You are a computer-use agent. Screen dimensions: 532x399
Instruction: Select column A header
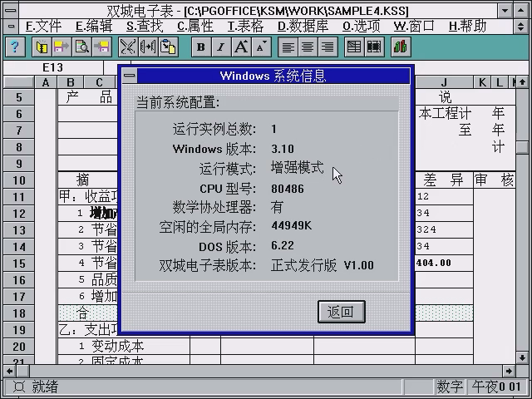[x=46, y=82]
